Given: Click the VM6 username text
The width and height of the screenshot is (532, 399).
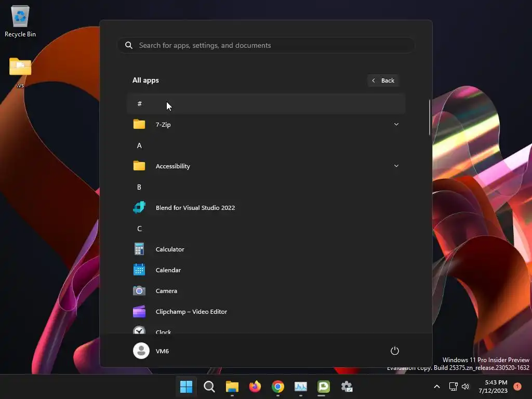Looking at the screenshot, I should 162,351.
